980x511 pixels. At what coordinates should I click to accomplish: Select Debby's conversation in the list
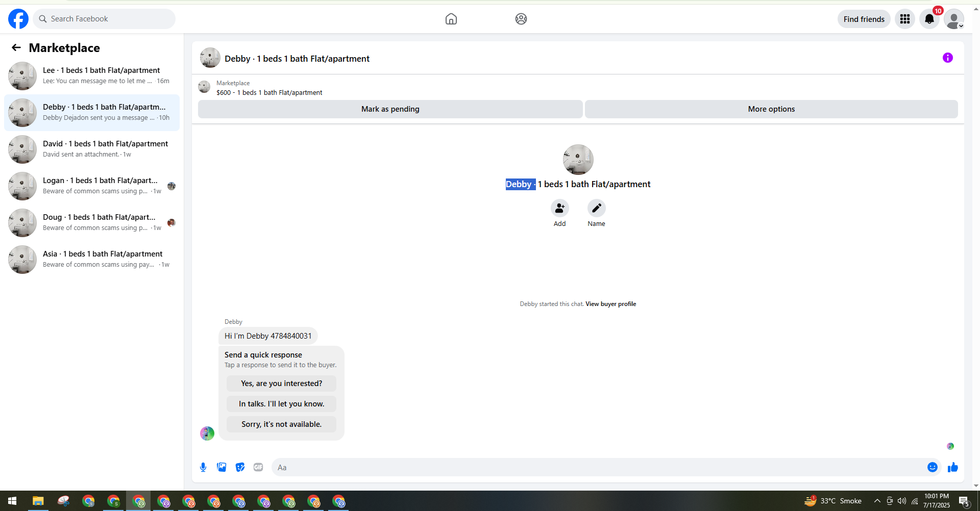pyautogui.click(x=92, y=113)
